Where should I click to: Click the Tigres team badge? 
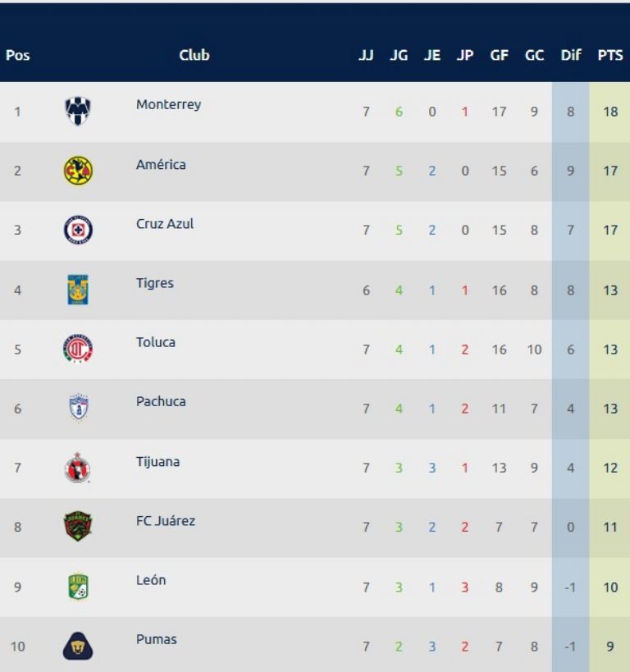pos(78,290)
